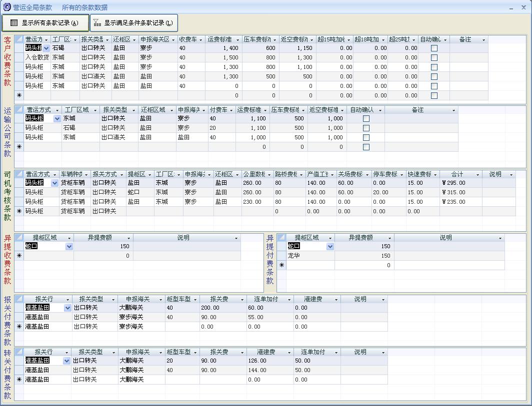Open 营运方式 dropdown in first driver row
The image size is (532, 406).
pyautogui.click(x=54, y=183)
